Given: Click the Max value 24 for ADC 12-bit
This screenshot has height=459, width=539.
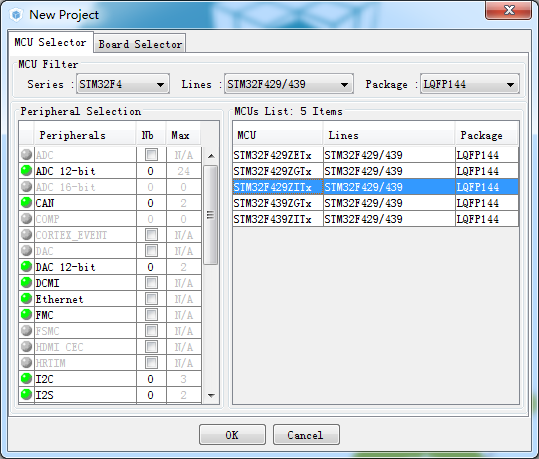Looking at the screenshot, I should pos(184,171).
